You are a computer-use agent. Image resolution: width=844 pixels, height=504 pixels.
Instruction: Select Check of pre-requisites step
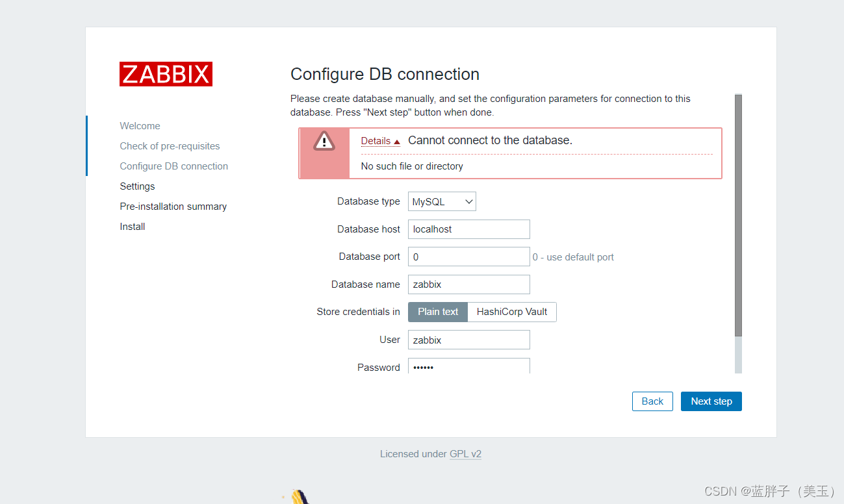170,146
